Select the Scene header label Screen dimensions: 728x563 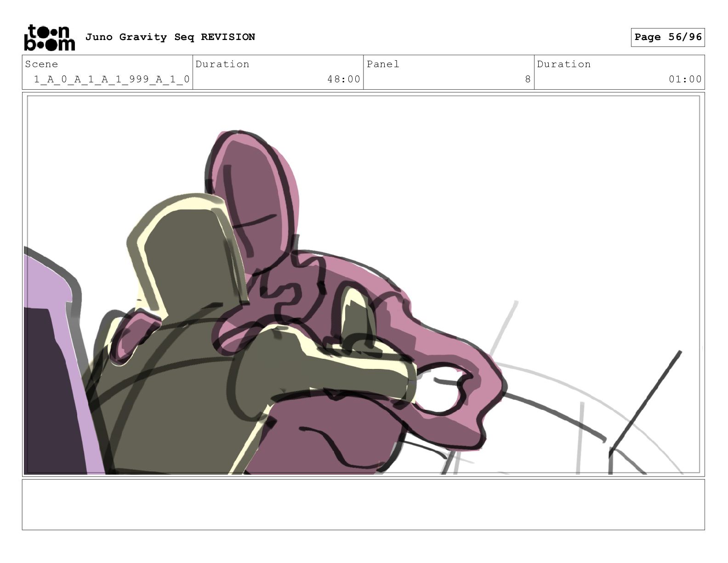[x=41, y=64]
